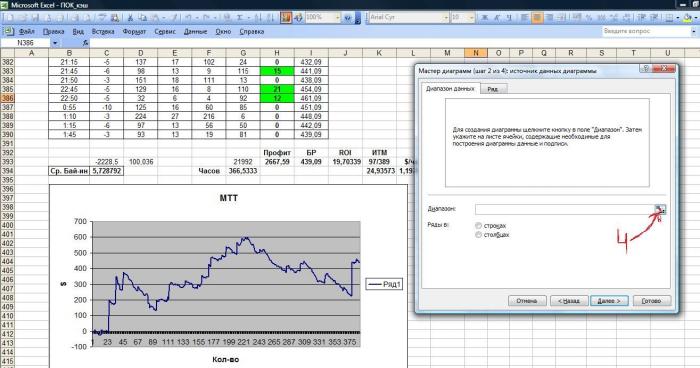Click the Align Right icon
The height and width of the screenshot is (368, 700).
[x=550, y=18]
